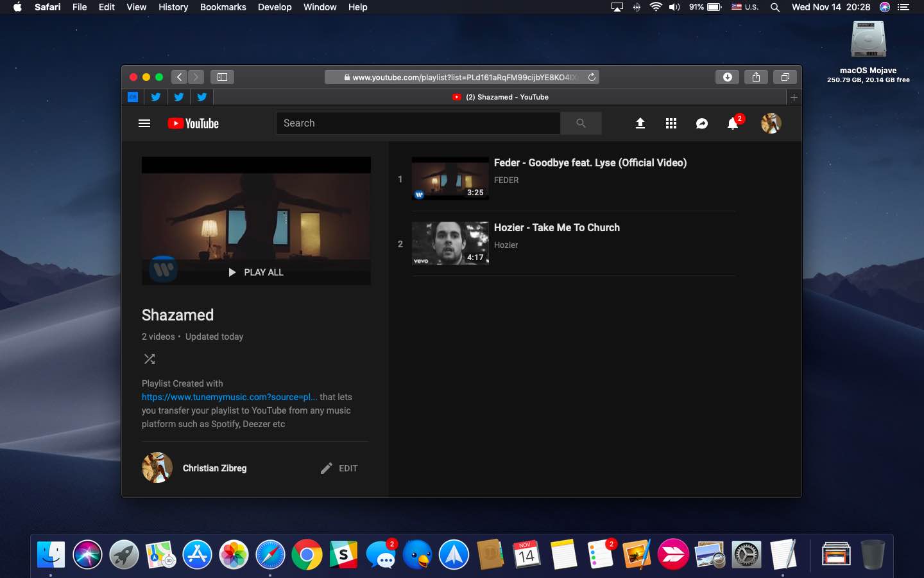Open the Safari menu in menu bar

[x=47, y=7]
